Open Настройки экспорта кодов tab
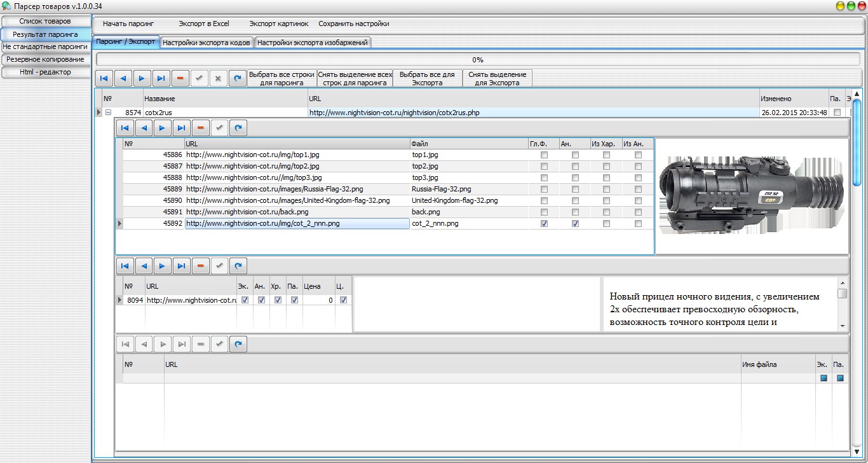The height and width of the screenshot is (463, 868). (207, 43)
